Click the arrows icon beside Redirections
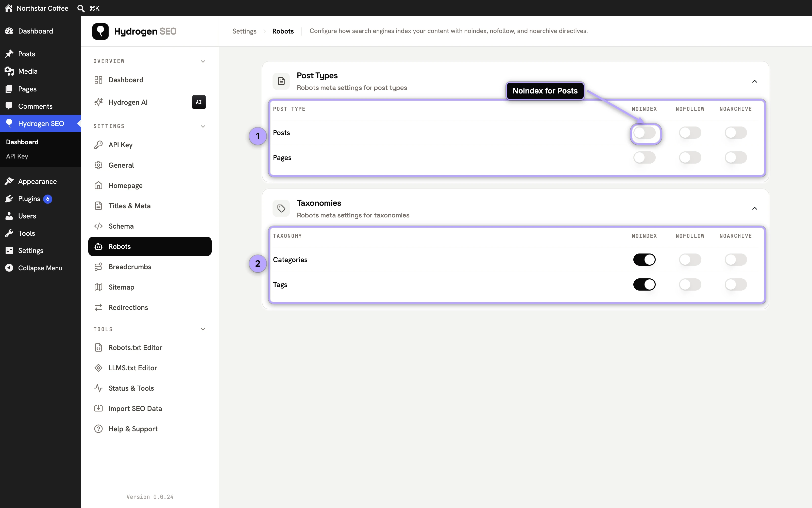This screenshot has width=812, height=508. [98, 307]
